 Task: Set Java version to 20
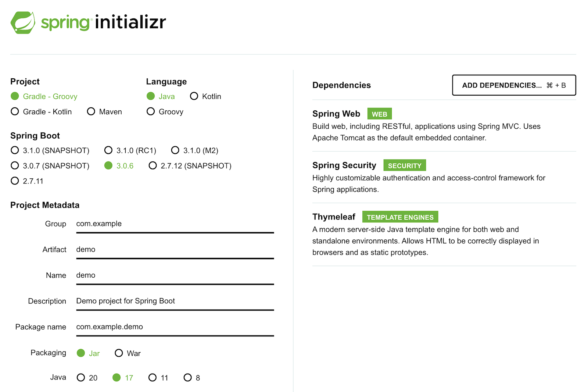[x=81, y=378]
